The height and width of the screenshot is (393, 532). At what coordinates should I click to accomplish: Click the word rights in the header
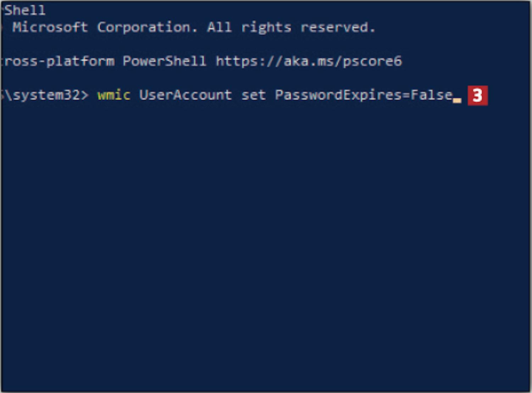[266, 27]
